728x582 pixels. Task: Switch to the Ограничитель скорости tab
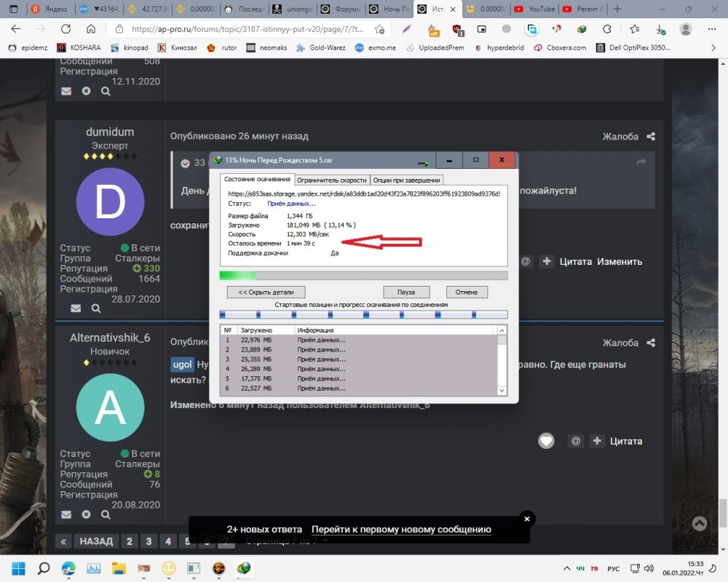click(331, 180)
